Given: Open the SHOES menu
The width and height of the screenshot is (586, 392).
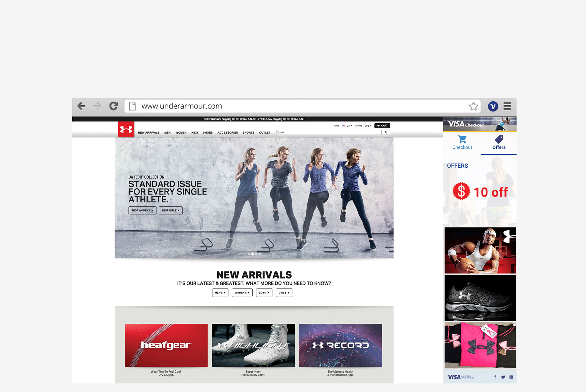Looking at the screenshot, I should pyautogui.click(x=208, y=132).
